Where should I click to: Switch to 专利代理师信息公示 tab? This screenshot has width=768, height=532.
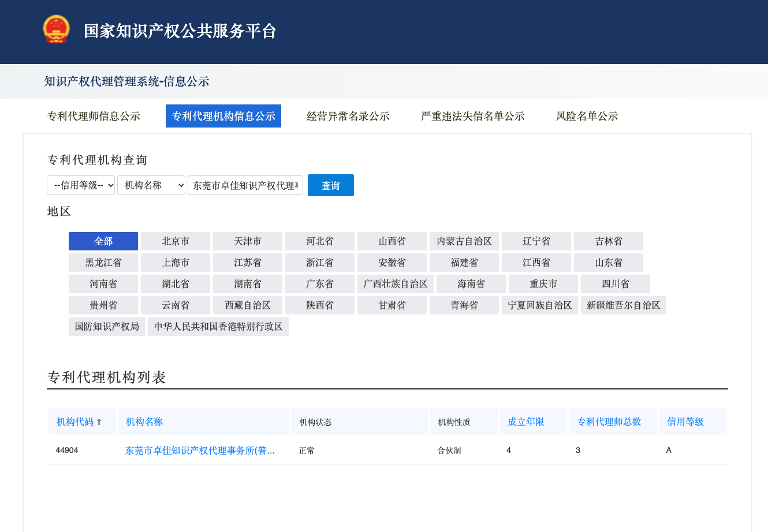coord(94,116)
